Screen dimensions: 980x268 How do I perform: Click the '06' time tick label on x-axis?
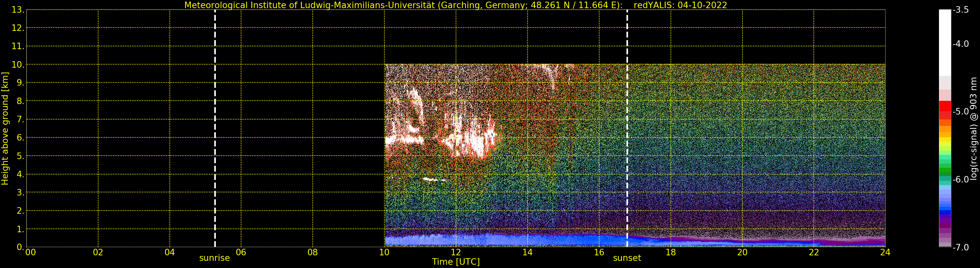point(241,252)
